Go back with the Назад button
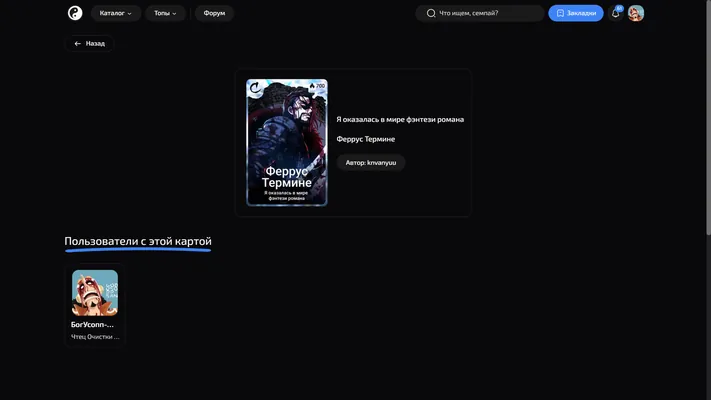 pyautogui.click(x=89, y=44)
